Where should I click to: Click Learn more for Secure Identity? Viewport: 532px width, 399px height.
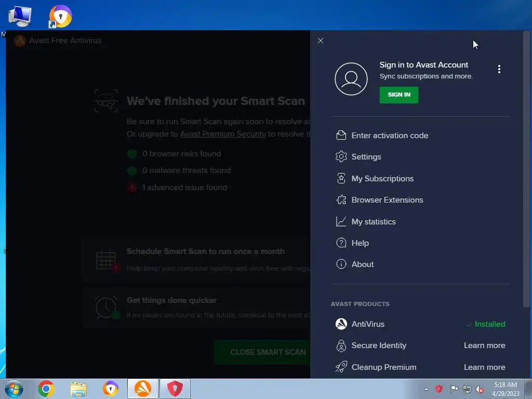[x=485, y=345]
